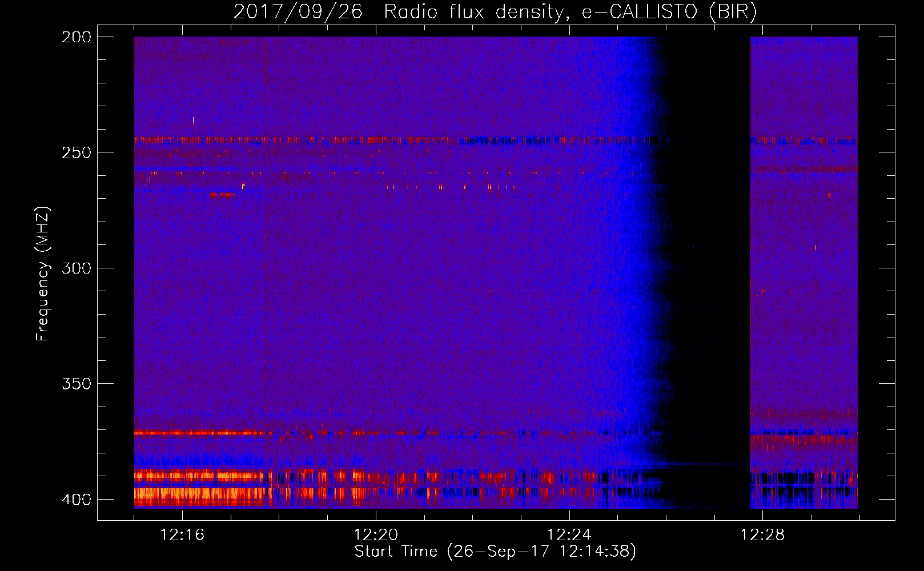Click the 'Start Time (26-Sep-17 12:14:38)' label

[495, 552]
